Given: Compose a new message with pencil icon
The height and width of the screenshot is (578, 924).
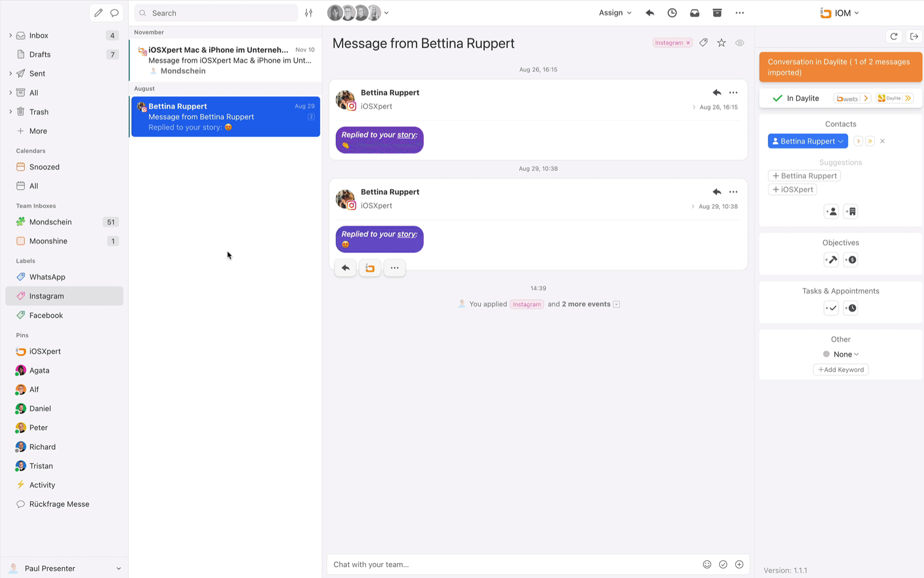Looking at the screenshot, I should [x=98, y=13].
